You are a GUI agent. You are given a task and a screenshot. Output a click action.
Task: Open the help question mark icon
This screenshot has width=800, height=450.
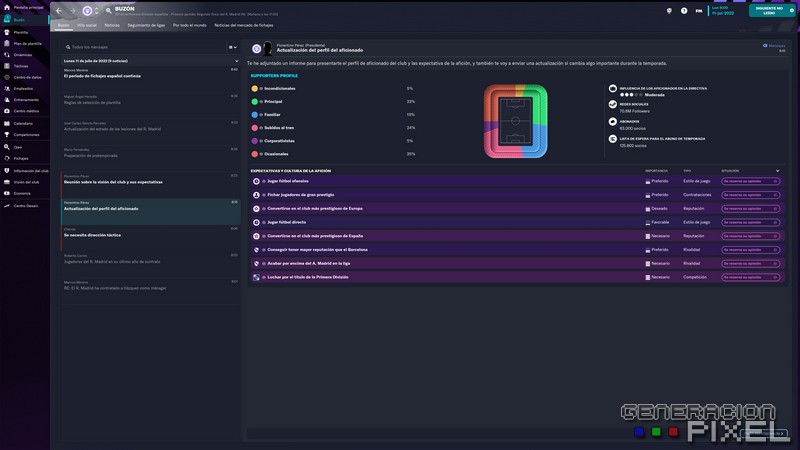tap(684, 11)
